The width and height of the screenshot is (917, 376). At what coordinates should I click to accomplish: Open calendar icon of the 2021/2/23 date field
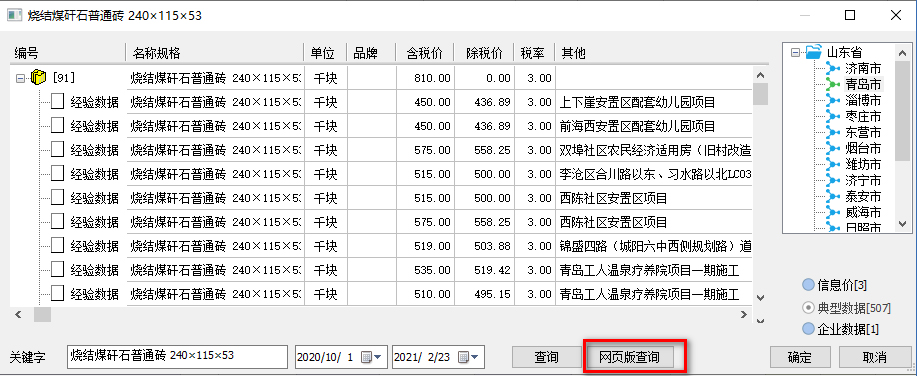tap(464, 357)
